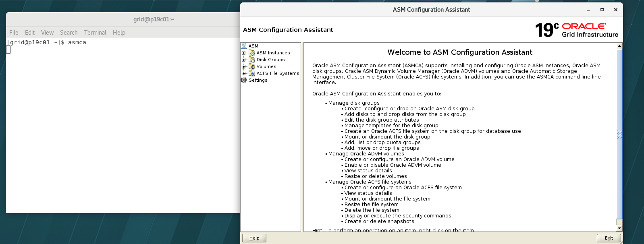Image resolution: width=644 pixels, height=244 pixels.
Task: Click 'Create or delete snapshots' line
Action: click(x=379, y=221)
